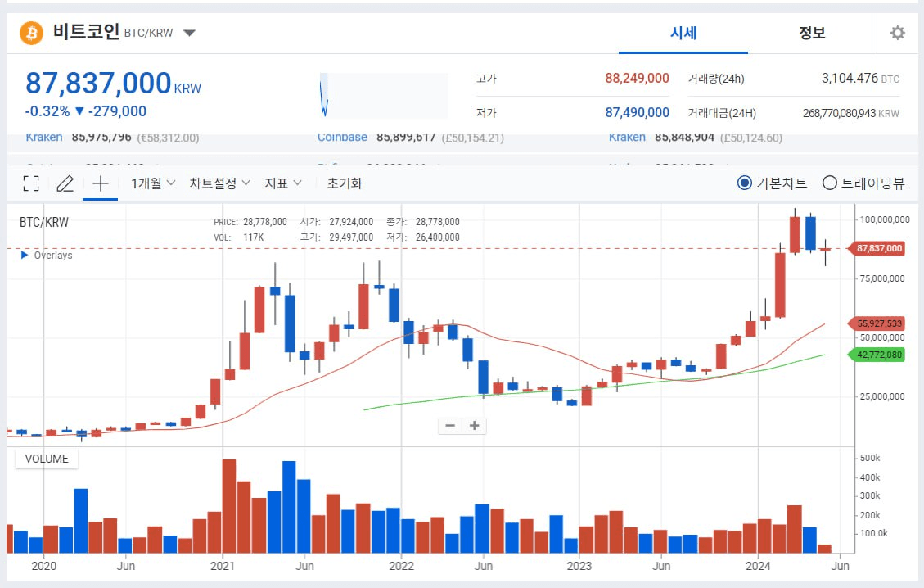Select the pencil drawing tool

65,183
